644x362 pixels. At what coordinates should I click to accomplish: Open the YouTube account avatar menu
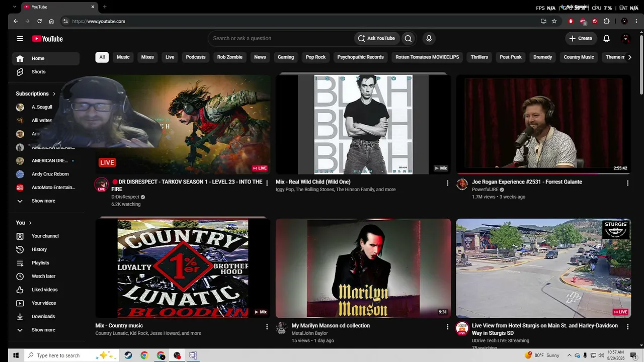coord(626,38)
